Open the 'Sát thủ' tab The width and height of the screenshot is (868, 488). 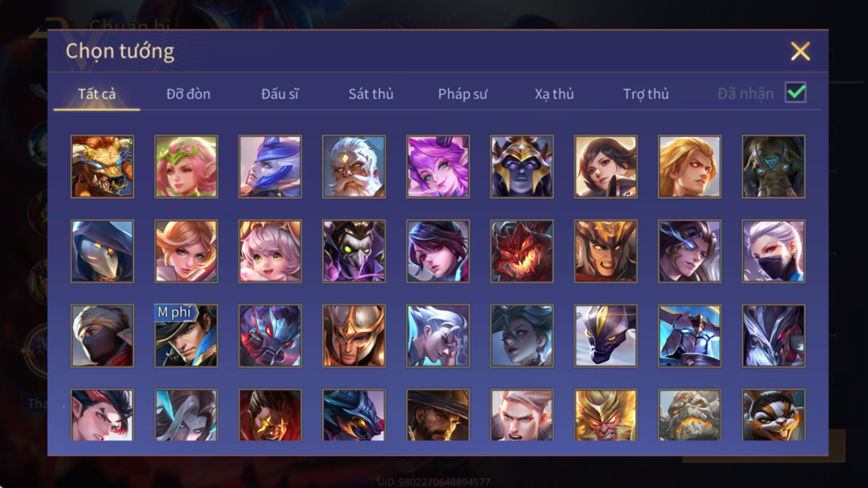[x=371, y=94]
